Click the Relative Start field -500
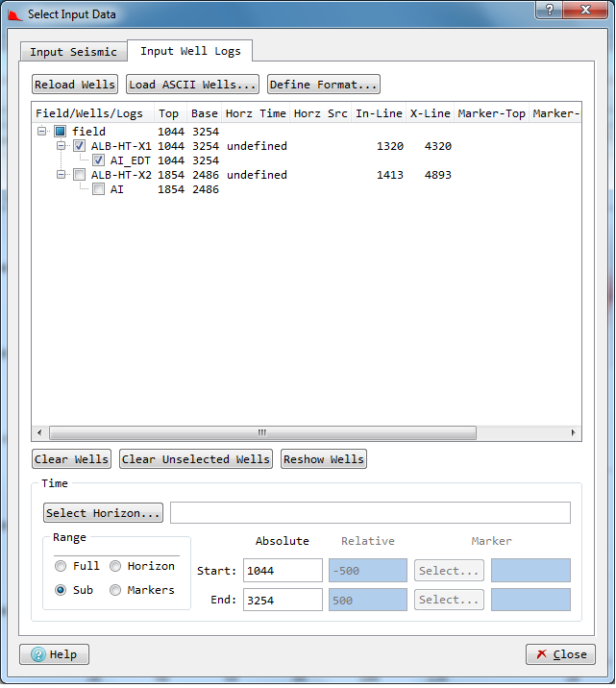Screen dimensions: 616x688 (368, 571)
